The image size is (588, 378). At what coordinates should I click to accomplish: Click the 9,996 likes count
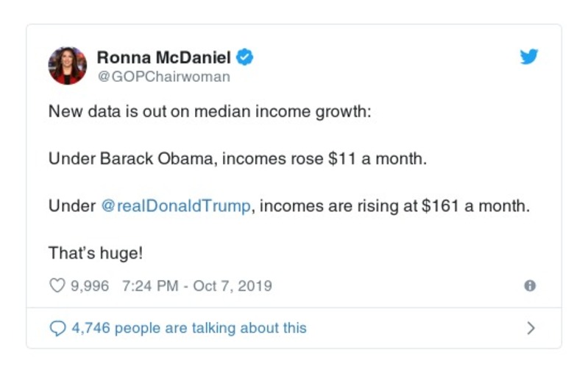coord(89,286)
